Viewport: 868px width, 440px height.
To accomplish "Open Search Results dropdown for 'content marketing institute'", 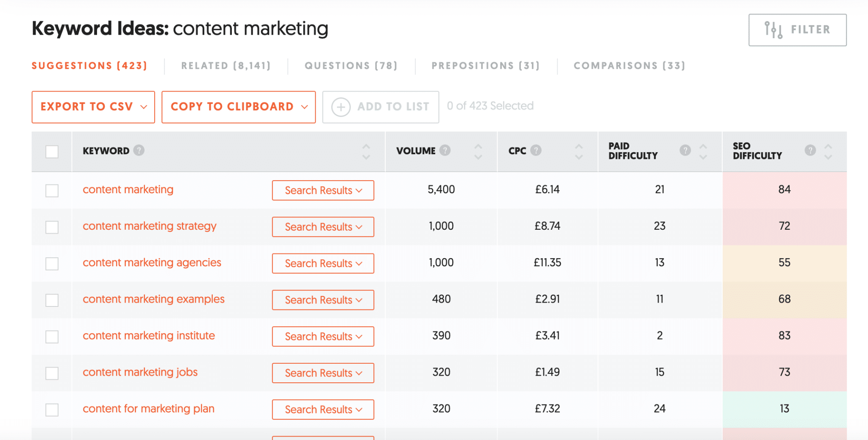I will click(x=323, y=336).
